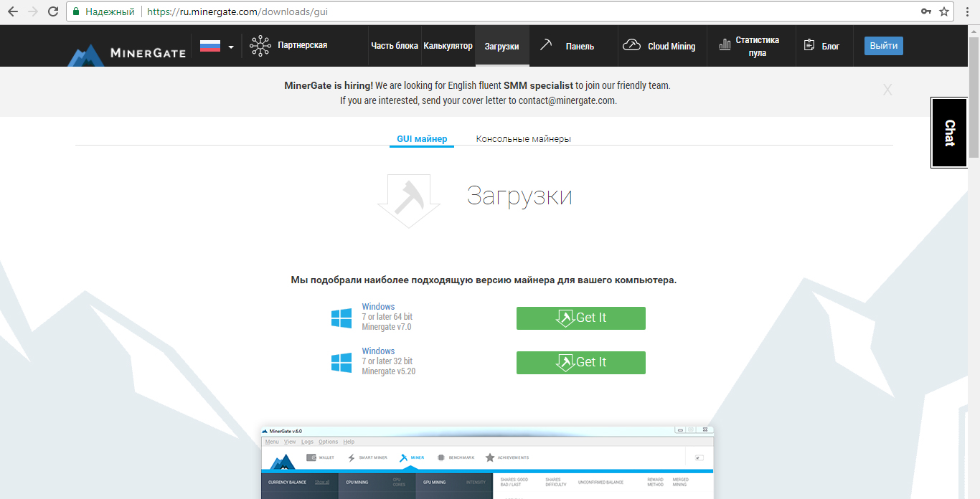This screenshot has height=499, width=980.
Task: Reload the page with the refresh icon
Action: pos(53,11)
